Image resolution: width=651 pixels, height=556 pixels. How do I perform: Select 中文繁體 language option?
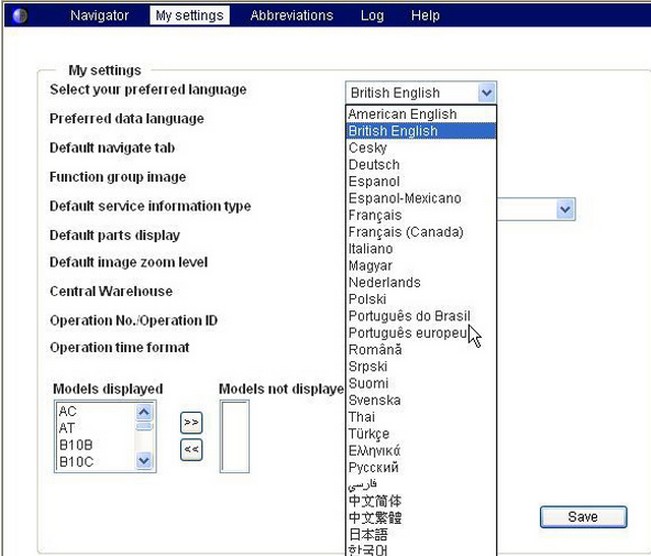(x=421, y=518)
